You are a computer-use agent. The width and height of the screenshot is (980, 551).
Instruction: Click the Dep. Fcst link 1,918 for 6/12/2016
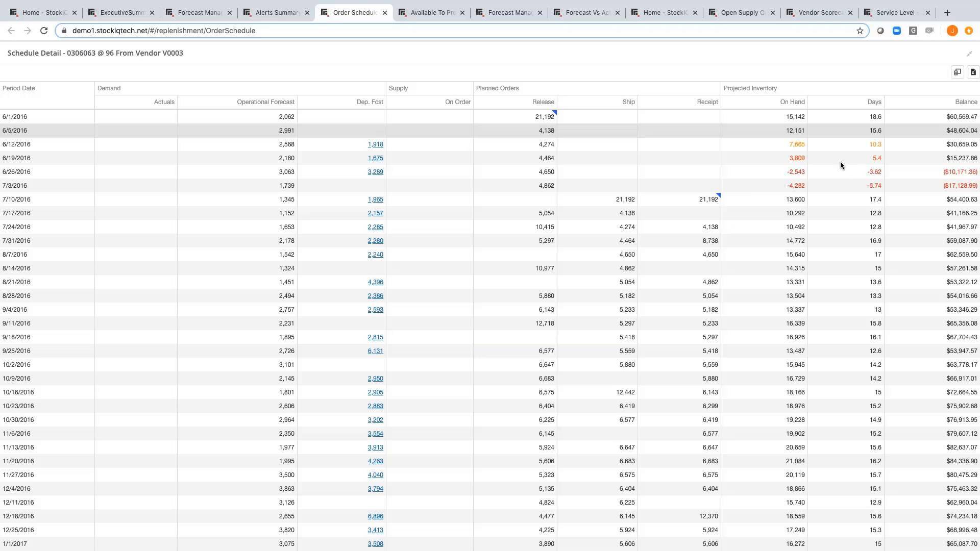coord(376,144)
